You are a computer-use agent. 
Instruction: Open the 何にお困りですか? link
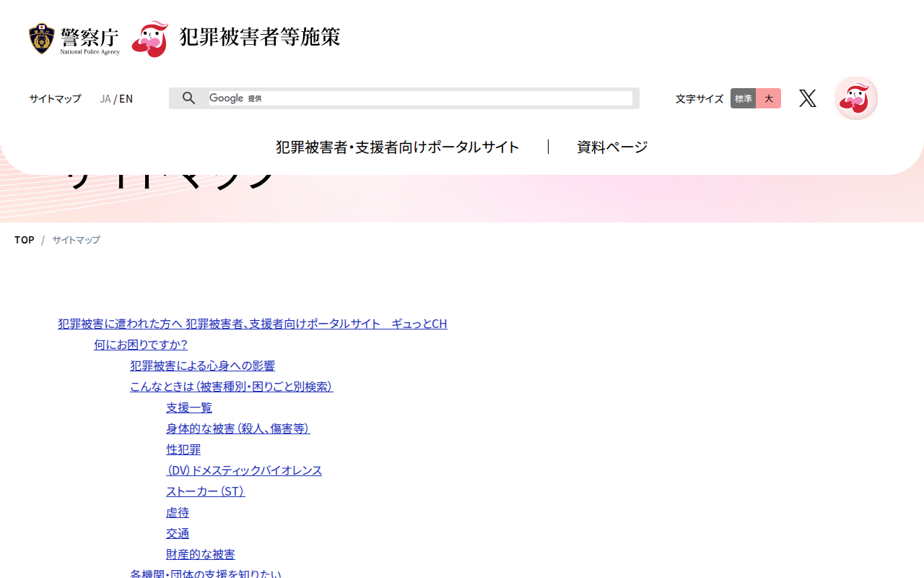click(x=141, y=345)
